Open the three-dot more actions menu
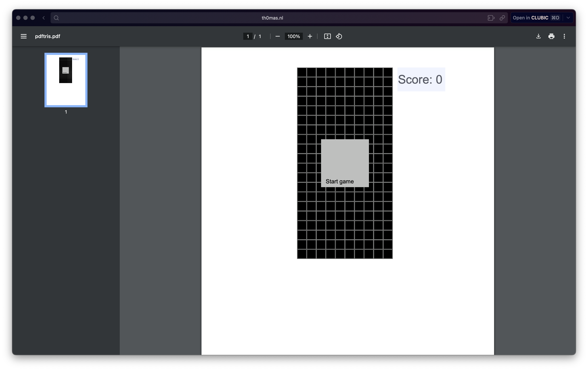 tap(564, 36)
